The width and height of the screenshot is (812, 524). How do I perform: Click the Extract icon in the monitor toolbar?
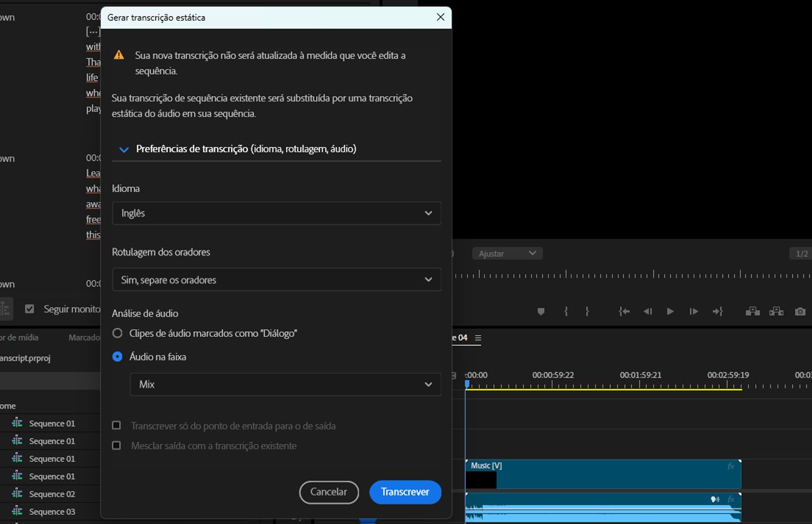[776, 311]
